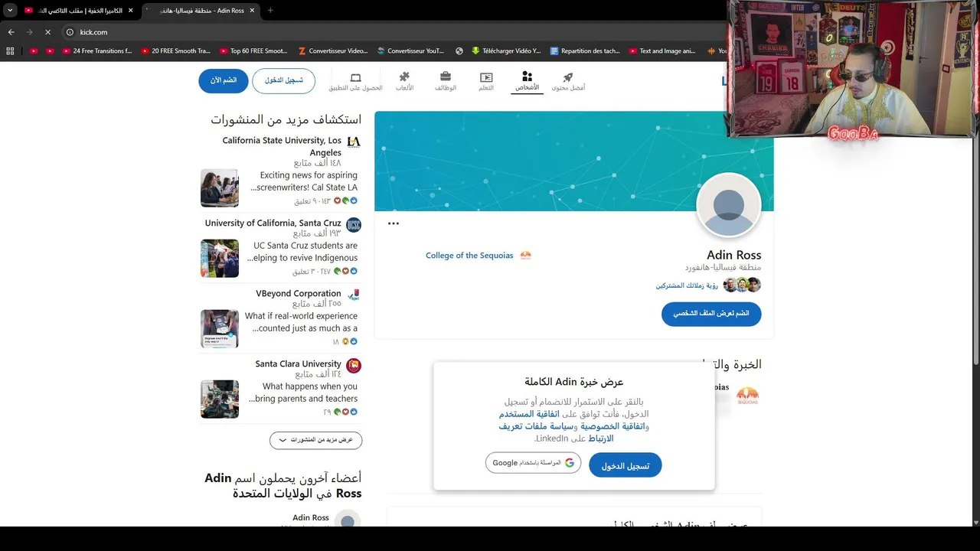
Task: Click the blue join now button
Action: (224, 80)
